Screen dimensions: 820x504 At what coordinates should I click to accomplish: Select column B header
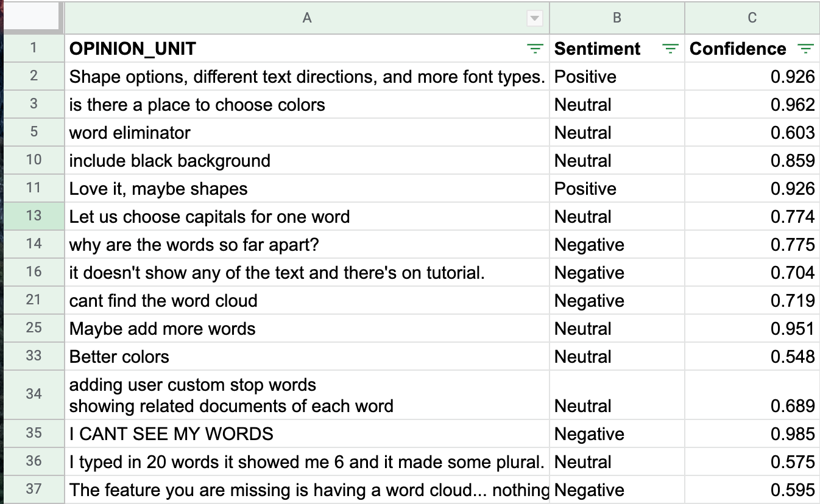pyautogui.click(x=617, y=18)
